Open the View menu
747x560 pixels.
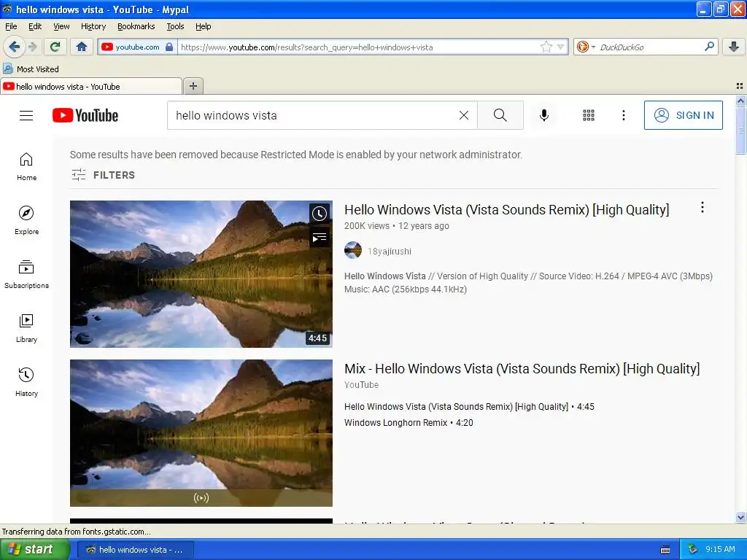point(61,26)
